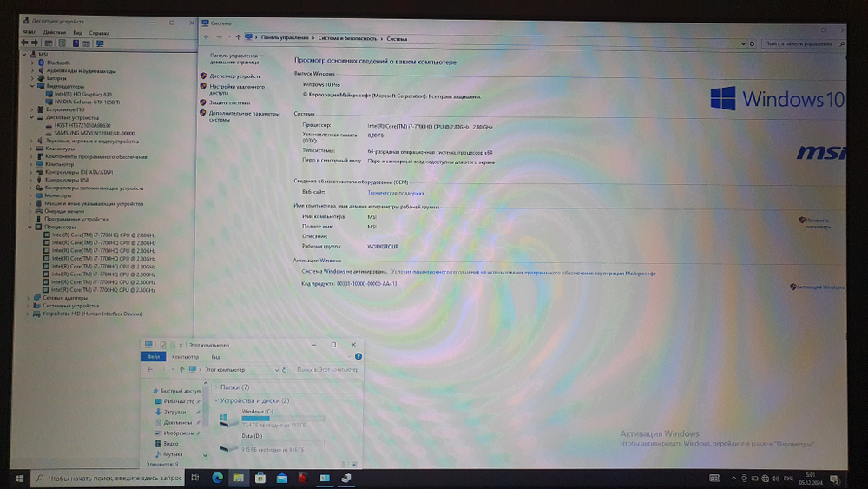Expand the Клавиатуры category
The height and width of the screenshot is (489, 868).
31,149
